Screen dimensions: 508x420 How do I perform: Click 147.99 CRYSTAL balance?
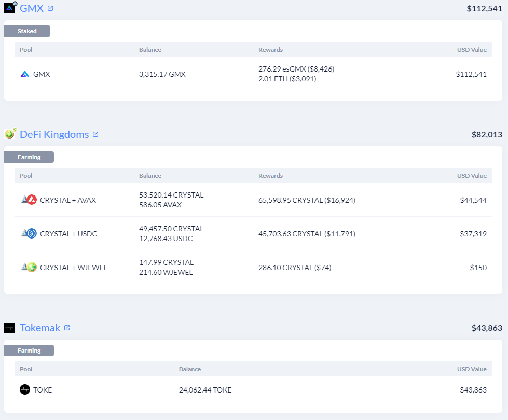[166, 262]
